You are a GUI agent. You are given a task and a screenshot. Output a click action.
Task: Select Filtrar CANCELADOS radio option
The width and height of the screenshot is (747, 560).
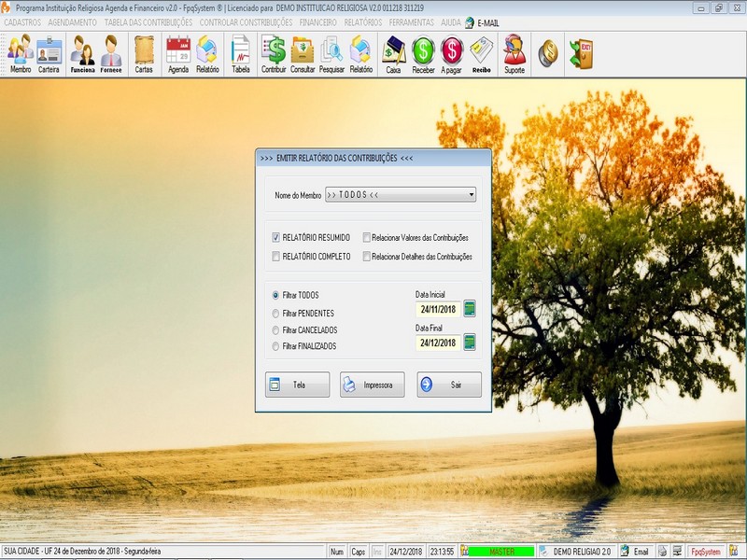(275, 330)
